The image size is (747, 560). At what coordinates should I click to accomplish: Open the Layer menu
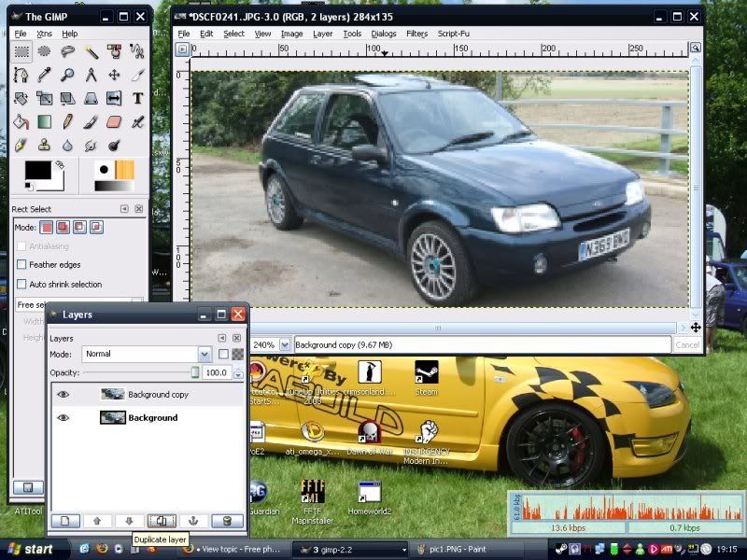click(322, 34)
